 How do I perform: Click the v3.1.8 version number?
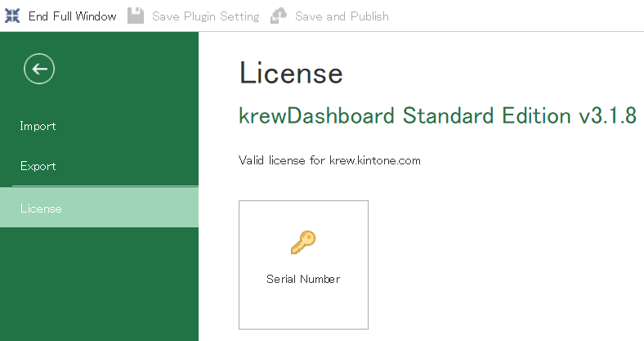pyautogui.click(x=608, y=115)
